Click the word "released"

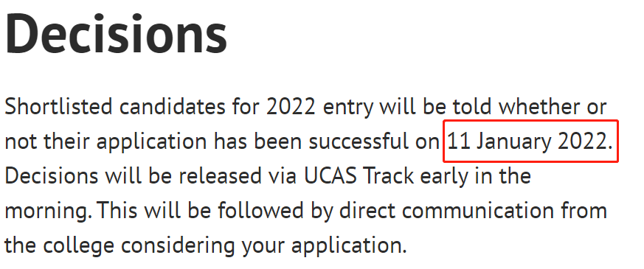point(214,176)
